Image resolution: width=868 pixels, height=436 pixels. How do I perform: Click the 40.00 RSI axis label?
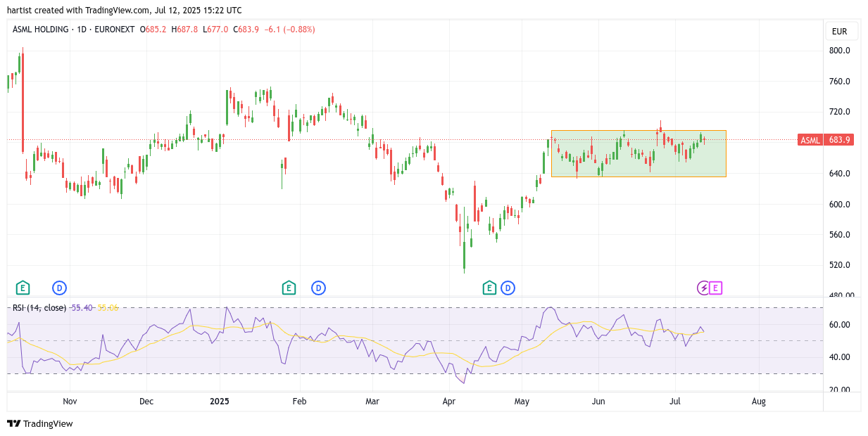(x=840, y=357)
